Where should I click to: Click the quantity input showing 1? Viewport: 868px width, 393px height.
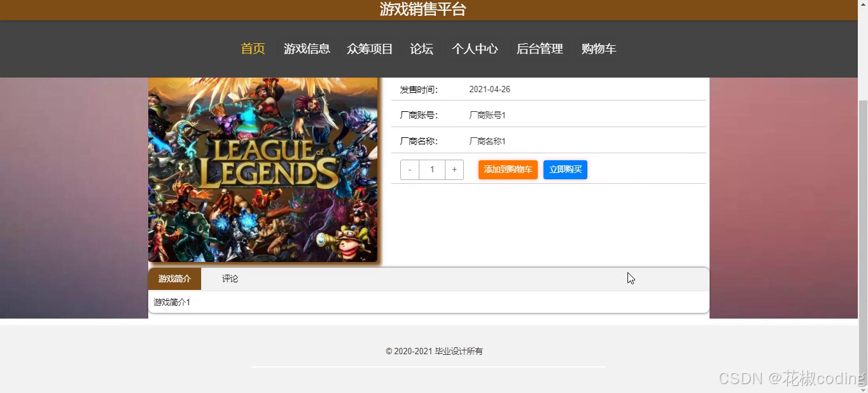click(x=431, y=169)
